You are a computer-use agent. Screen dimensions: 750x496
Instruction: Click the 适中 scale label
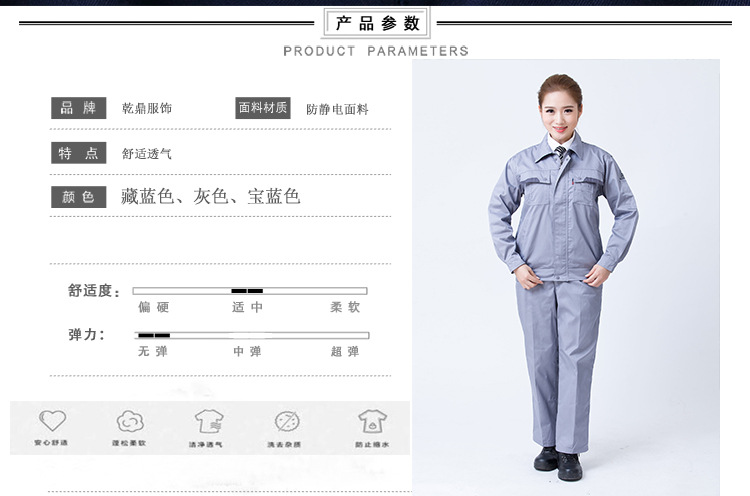(247, 307)
